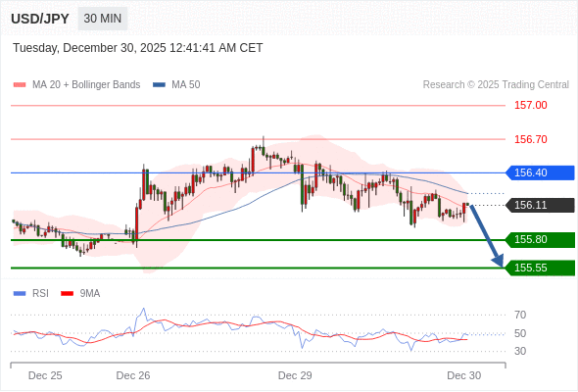
Task: Click the RSI legend label
Action: coord(40,294)
